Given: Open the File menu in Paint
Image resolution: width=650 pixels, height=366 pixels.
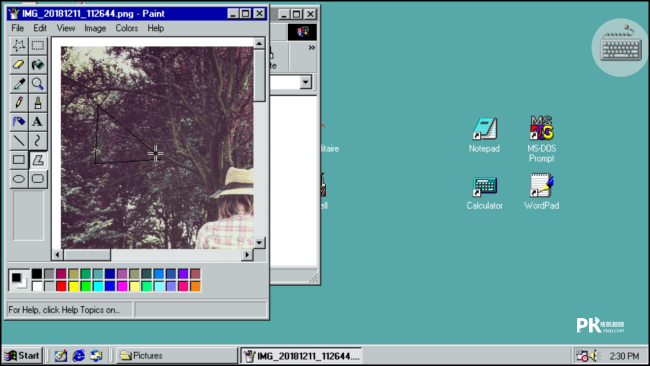Looking at the screenshot, I should [17, 28].
